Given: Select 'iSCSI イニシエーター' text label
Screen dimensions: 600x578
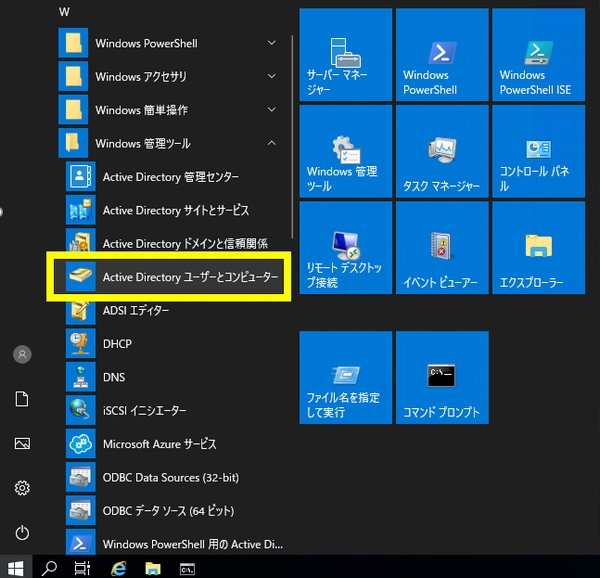Looking at the screenshot, I should [145, 411].
